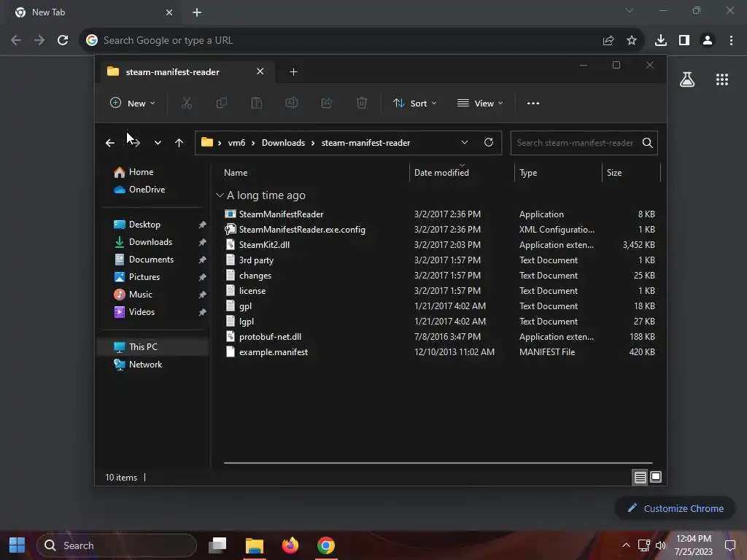This screenshot has width=747, height=560.
Task: Click the File Explorer taskbar icon
Action: (255, 545)
